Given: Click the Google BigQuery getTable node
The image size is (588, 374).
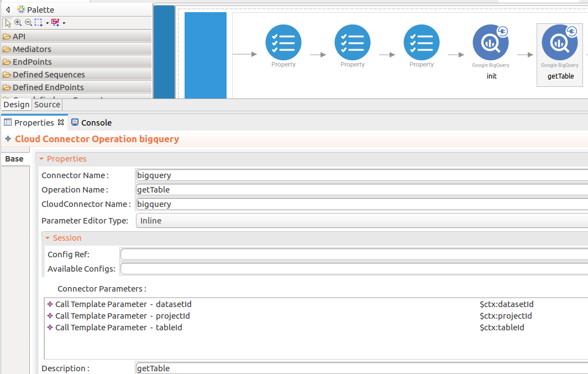Looking at the screenshot, I should click(560, 43).
